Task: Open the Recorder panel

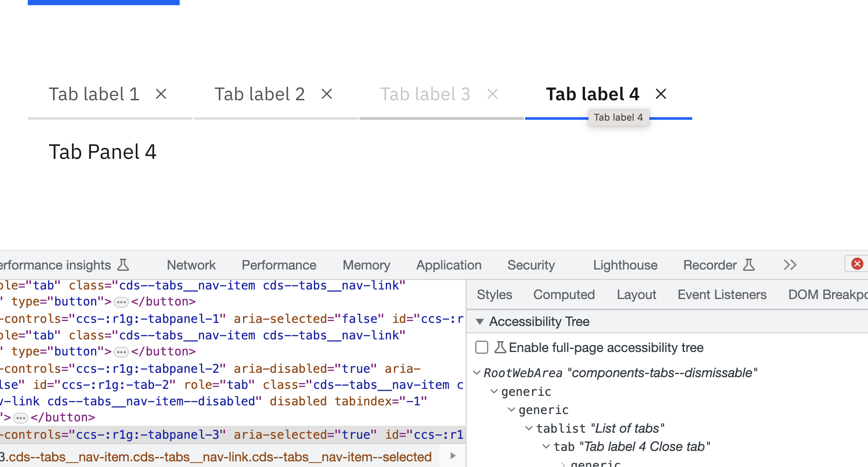Action: [710, 265]
